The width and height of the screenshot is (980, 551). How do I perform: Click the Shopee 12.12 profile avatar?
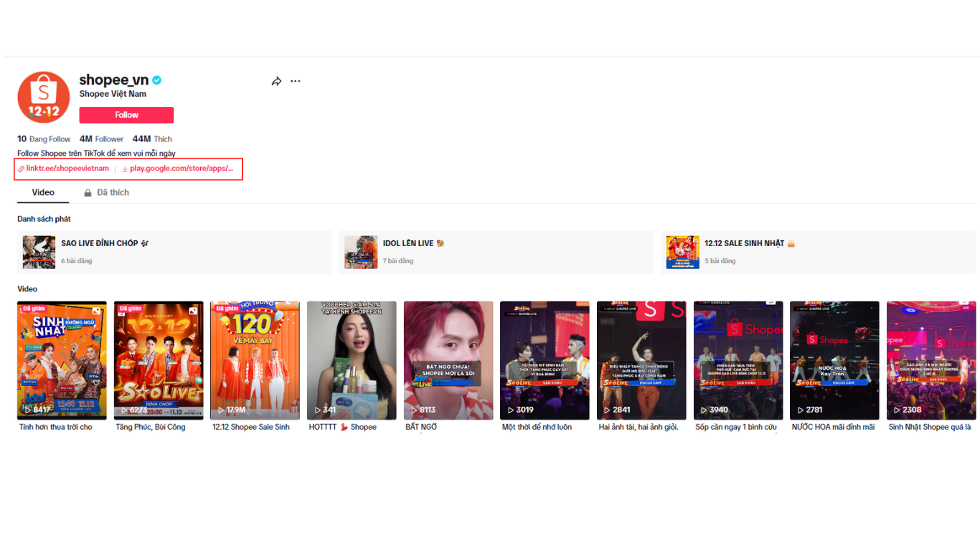tap(44, 97)
